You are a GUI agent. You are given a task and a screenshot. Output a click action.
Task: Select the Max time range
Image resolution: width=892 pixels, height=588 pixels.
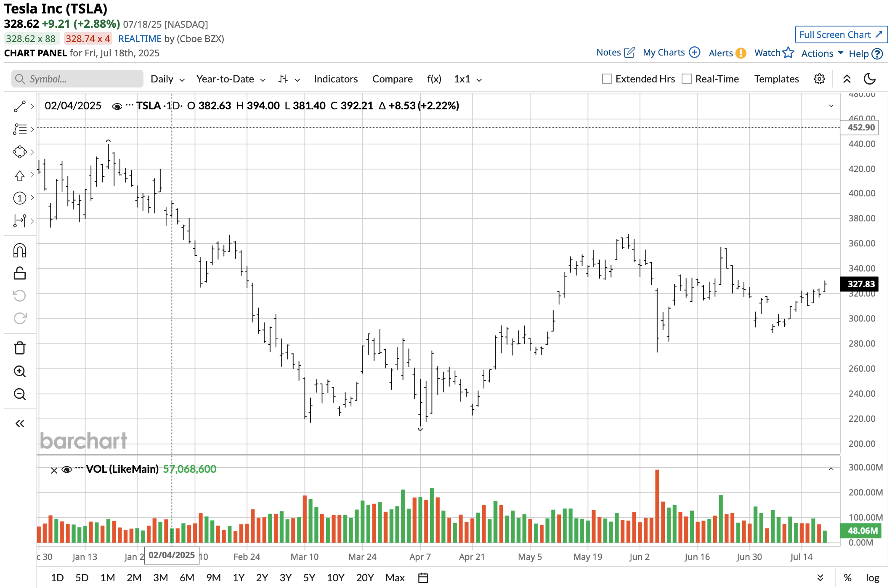pos(395,578)
